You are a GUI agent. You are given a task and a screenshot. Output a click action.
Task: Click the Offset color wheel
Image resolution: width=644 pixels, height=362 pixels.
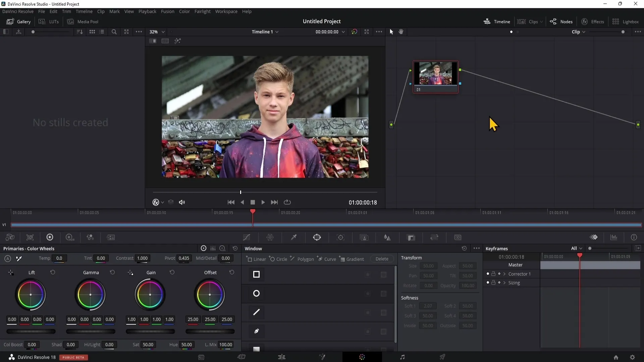210,295
